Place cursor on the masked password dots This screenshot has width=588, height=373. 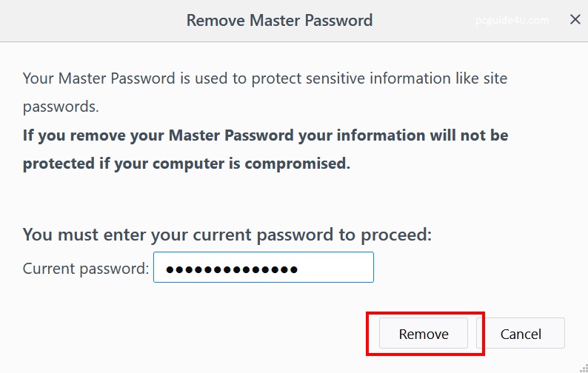click(x=232, y=269)
